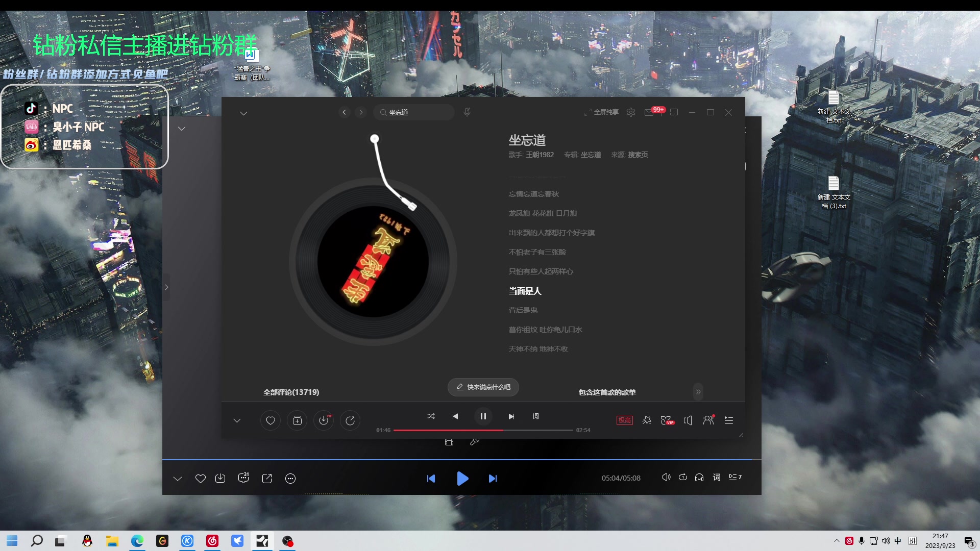Click the VIP download icon
The width and height of the screenshot is (980, 551).
324,420
